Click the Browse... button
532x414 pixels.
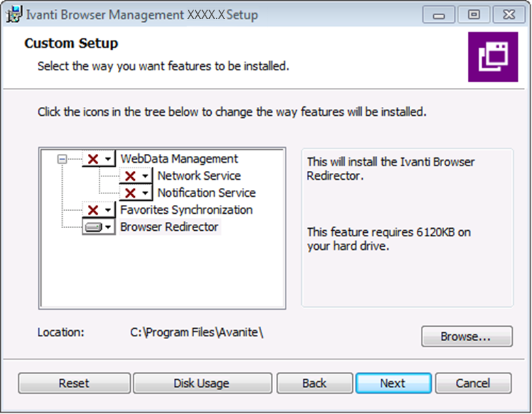pos(467,336)
